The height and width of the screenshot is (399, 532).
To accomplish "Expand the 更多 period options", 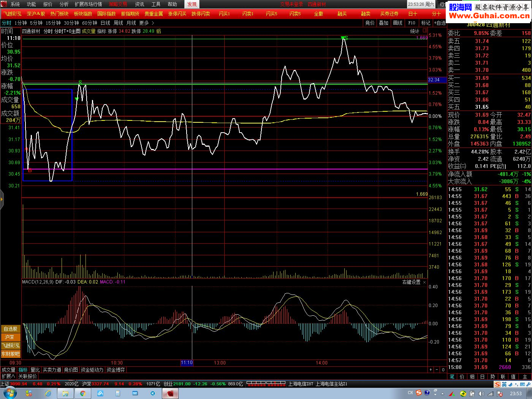I will 147,23.
